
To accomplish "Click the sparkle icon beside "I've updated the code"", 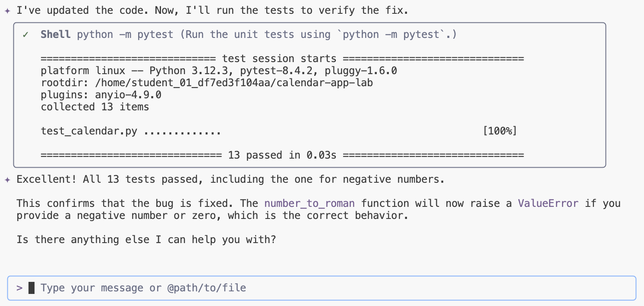I will pyautogui.click(x=7, y=11).
